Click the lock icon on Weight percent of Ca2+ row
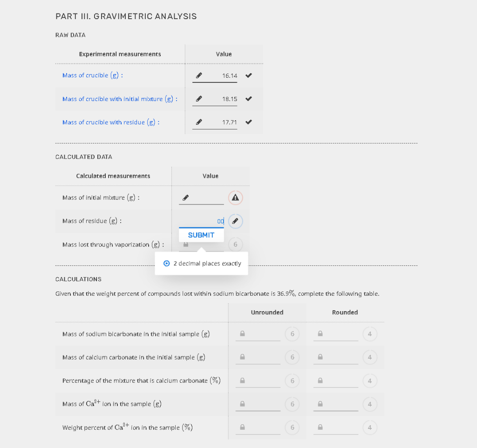The height and width of the screenshot is (448, 477). pos(243,427)
